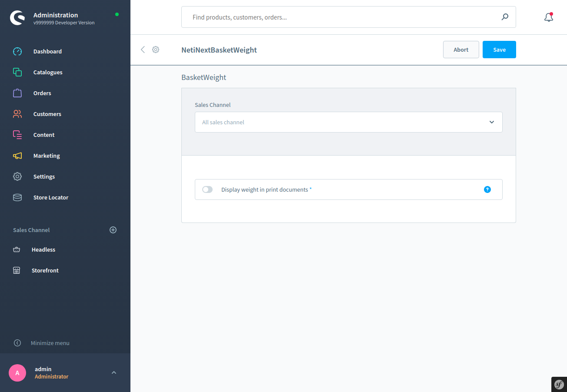
Task: Expand the admin user menu chevron
Action: 114,372
